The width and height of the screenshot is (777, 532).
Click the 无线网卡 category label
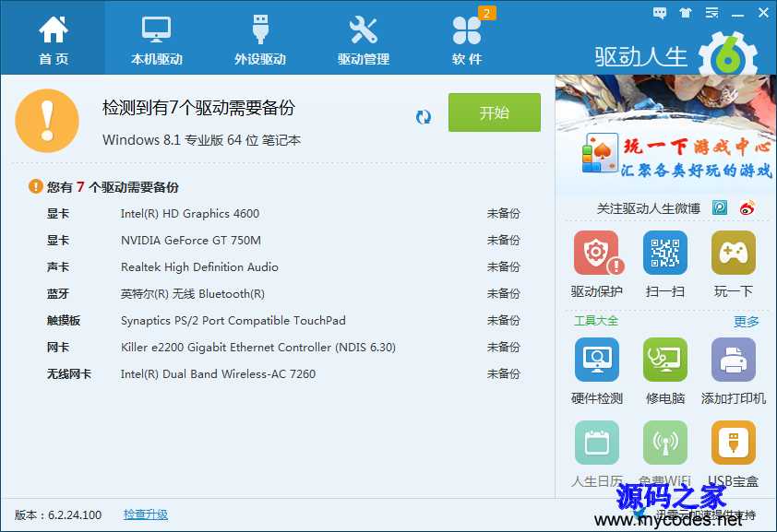pos(69,374)
